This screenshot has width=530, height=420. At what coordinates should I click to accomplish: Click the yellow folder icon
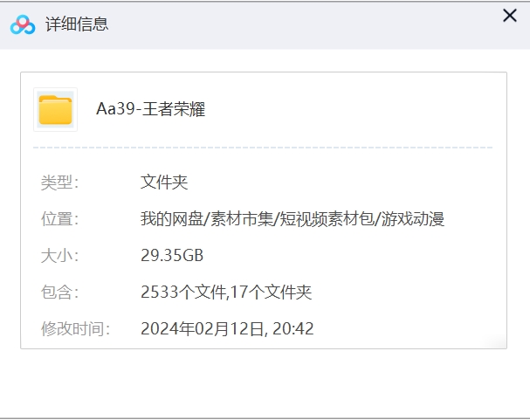[55, 110]
